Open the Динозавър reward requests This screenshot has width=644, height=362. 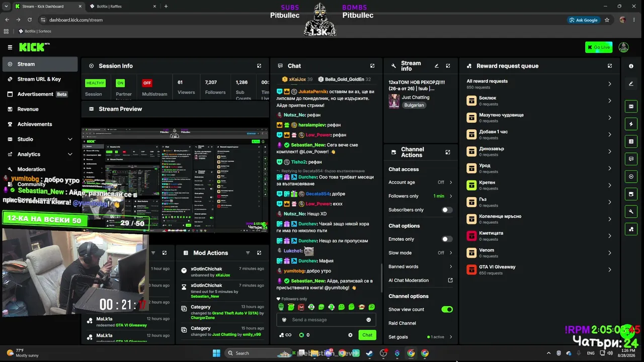pos(539,151)
